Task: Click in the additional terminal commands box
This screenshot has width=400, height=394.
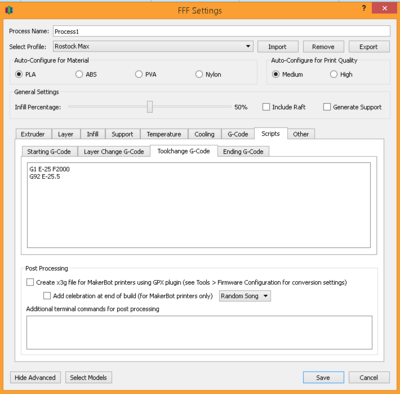Action: pos(199,332)
